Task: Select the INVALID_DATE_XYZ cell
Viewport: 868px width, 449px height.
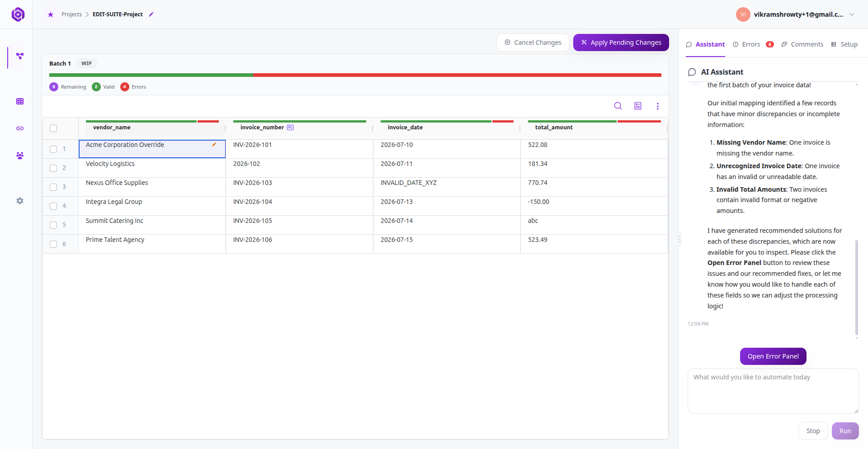Action: click(447, 187)
